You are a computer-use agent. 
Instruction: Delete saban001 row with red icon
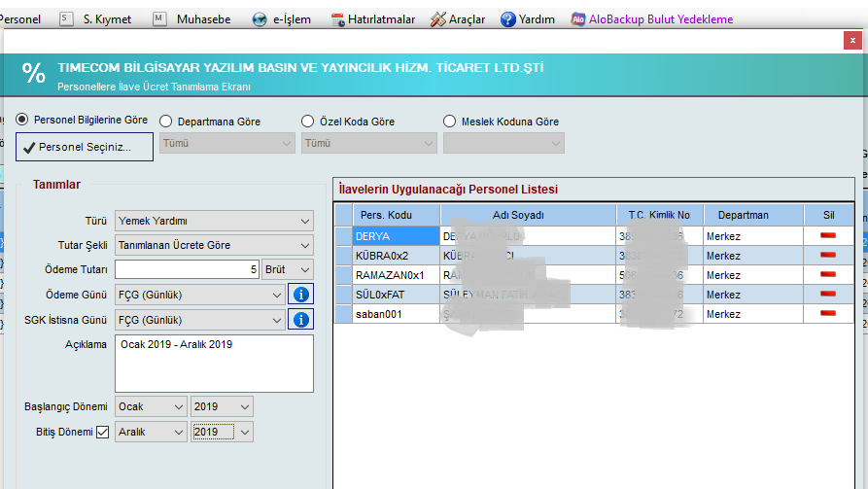[x=828, y=313]
